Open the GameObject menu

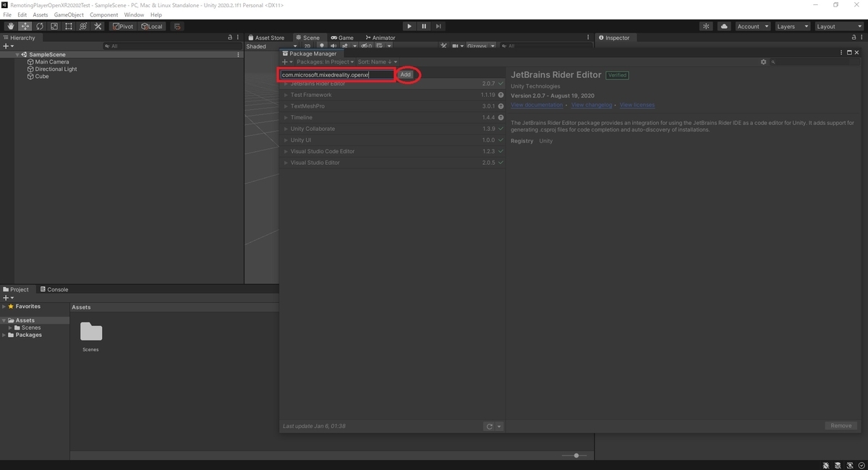[x=69, y=14]
